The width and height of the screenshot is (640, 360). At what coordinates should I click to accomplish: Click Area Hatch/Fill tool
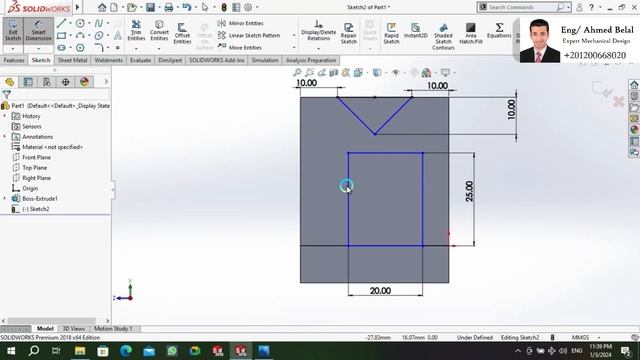[471, 33]
